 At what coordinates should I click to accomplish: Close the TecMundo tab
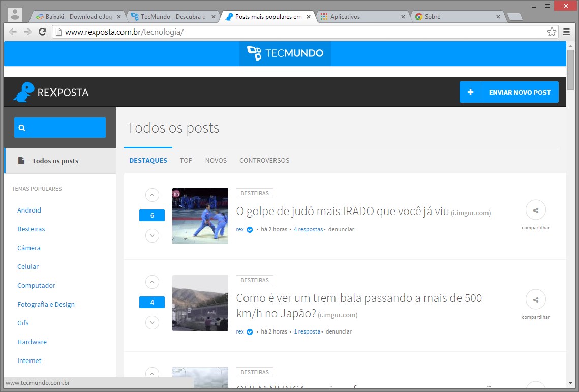(213, 17)
